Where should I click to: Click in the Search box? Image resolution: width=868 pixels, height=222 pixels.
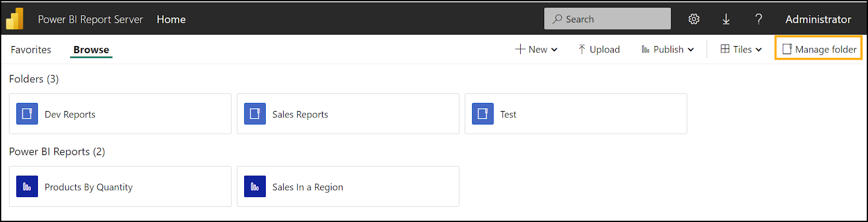(x=608, y=19)
